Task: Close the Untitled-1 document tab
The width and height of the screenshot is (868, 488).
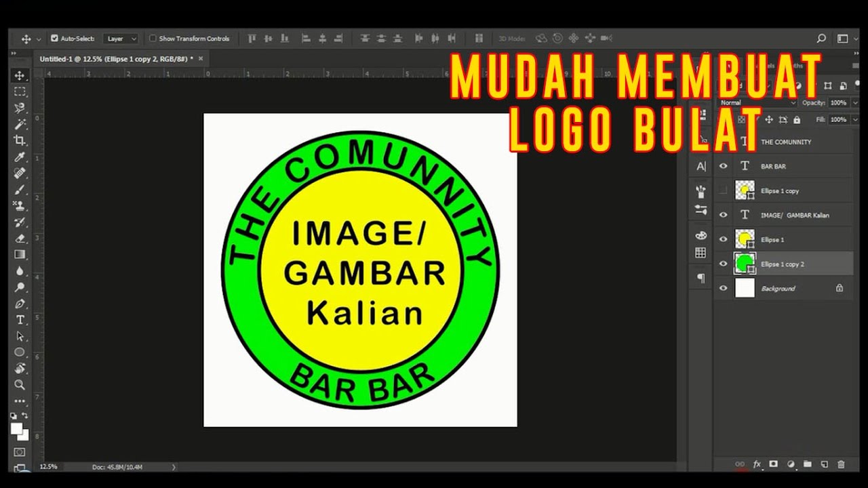Action: point(200,59)
